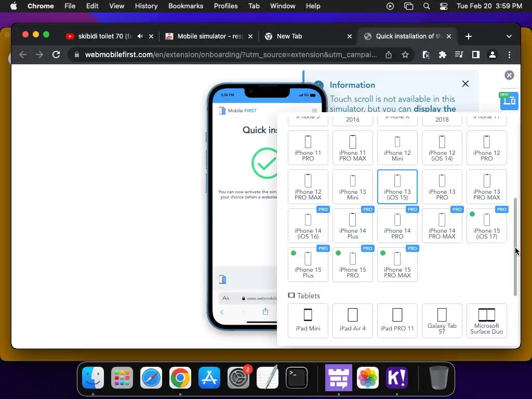Open the blue device selector panel button

[x=509, y=101]
